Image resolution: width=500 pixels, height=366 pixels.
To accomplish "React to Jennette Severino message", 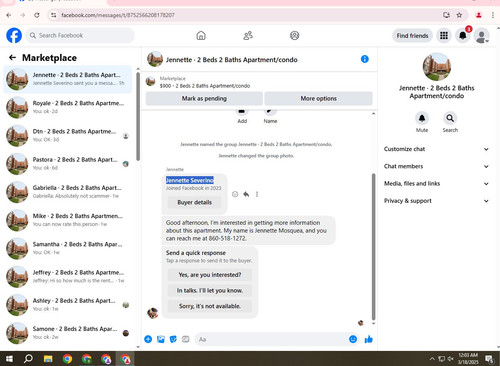I will click(235, 194).
